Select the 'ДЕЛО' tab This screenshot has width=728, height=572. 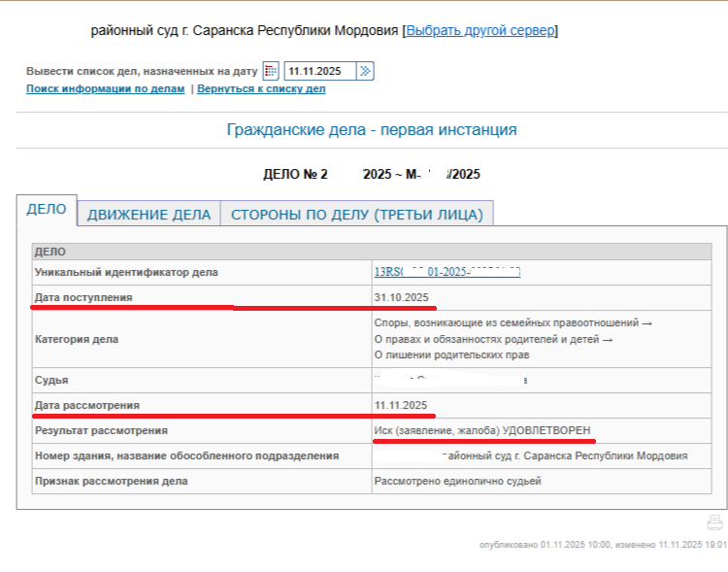pyautogui.click(x=47, y=210)
